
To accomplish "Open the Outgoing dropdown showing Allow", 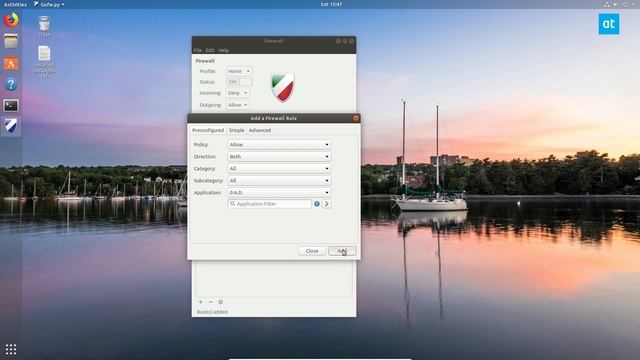I will (238, 105).
